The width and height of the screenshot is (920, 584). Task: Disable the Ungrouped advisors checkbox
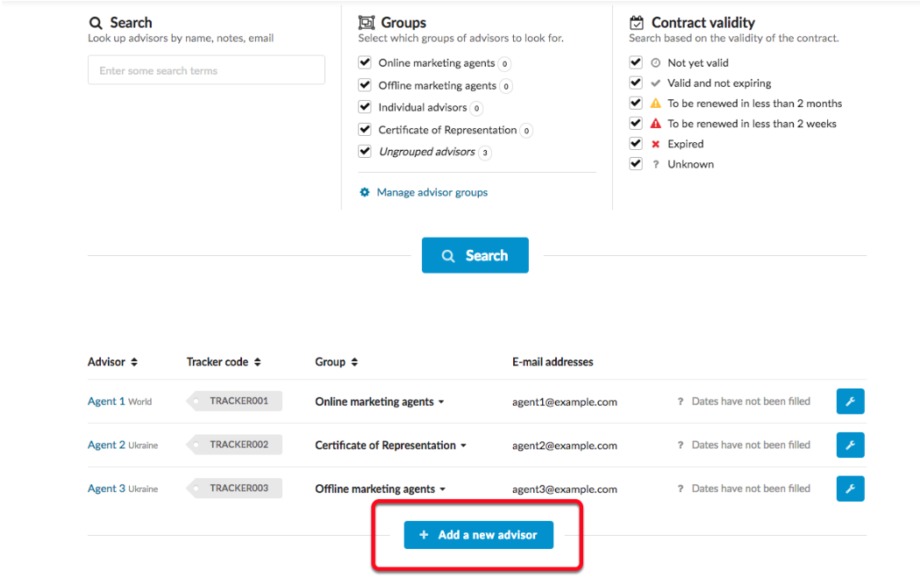pyautogui.click(x=365, y=151)
